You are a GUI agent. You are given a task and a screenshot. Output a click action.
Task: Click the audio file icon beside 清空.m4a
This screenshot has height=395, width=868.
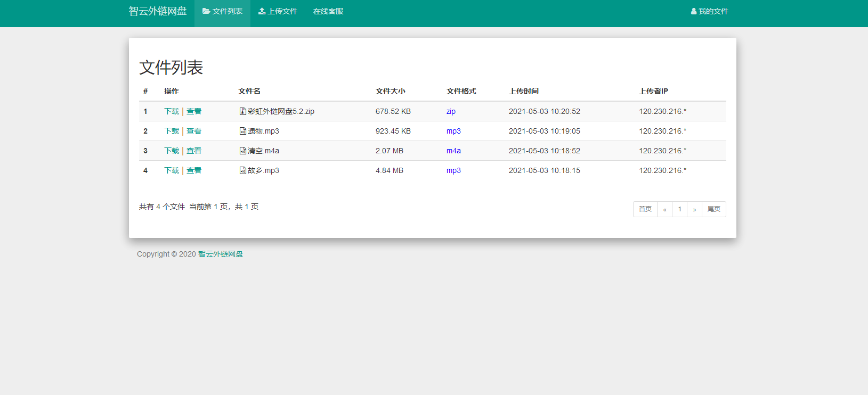click(x=242, y=151)
